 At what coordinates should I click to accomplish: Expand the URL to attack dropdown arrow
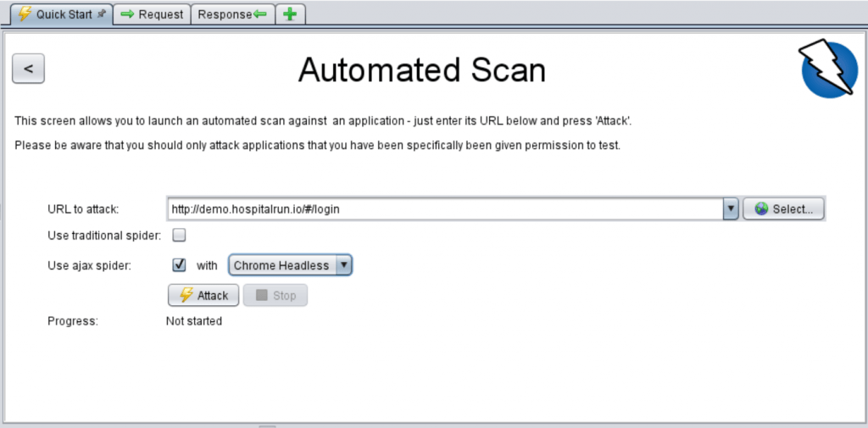(x=731, y=208)
